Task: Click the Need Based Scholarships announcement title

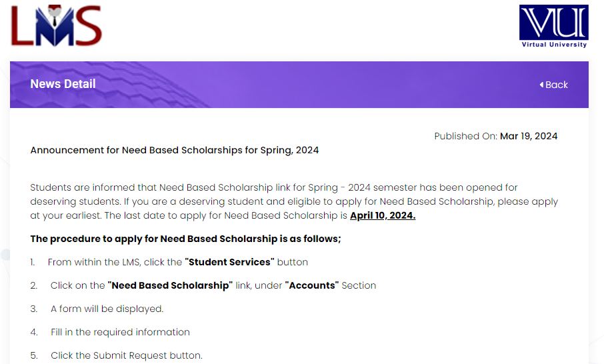Action: pos(175,150)
